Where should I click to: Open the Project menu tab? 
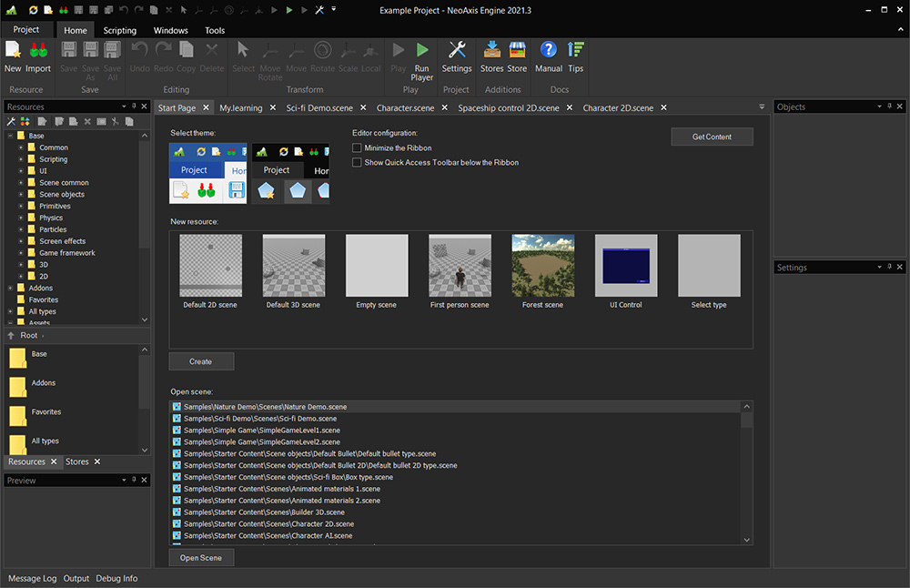point(26,30)
